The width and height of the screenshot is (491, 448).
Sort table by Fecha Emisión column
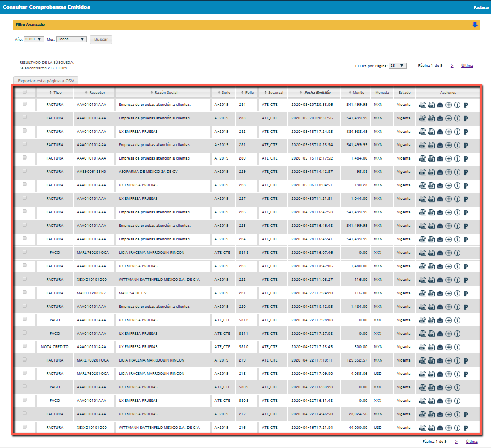pos(314,93)
